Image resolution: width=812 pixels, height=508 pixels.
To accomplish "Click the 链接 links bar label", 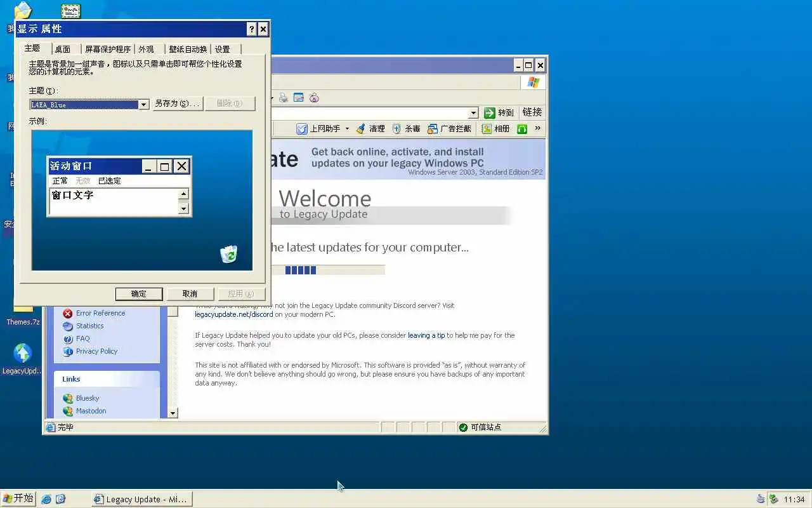I will click(x=532, y=112).
